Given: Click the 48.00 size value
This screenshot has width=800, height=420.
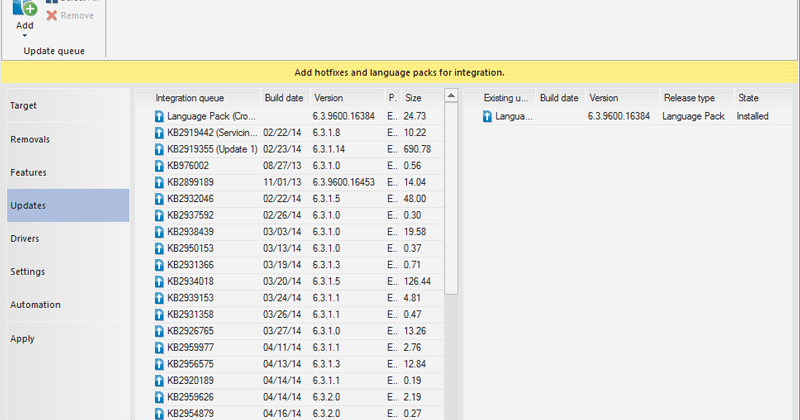Looking at the screenshot, I should click(414, 199).
